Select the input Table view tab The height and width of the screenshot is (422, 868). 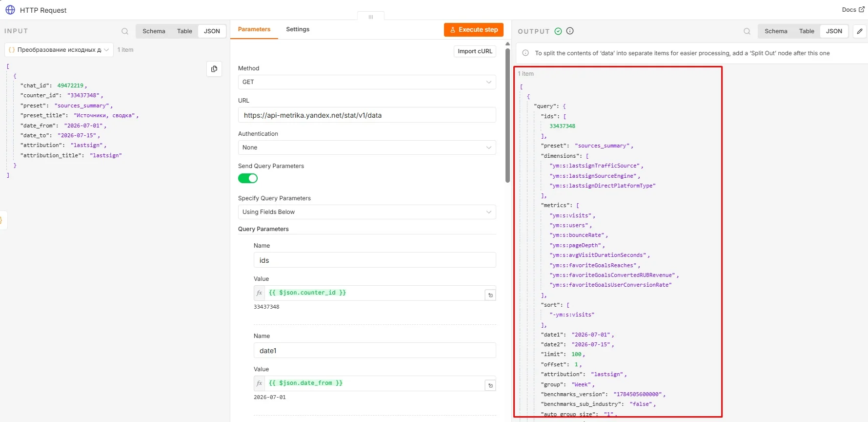(184, 31)
